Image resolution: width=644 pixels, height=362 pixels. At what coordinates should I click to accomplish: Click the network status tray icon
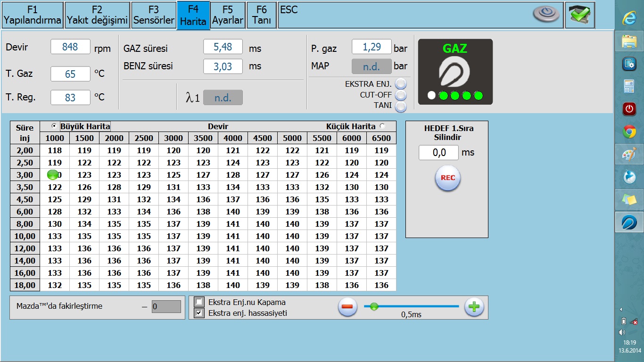click(x=634, y=321)
